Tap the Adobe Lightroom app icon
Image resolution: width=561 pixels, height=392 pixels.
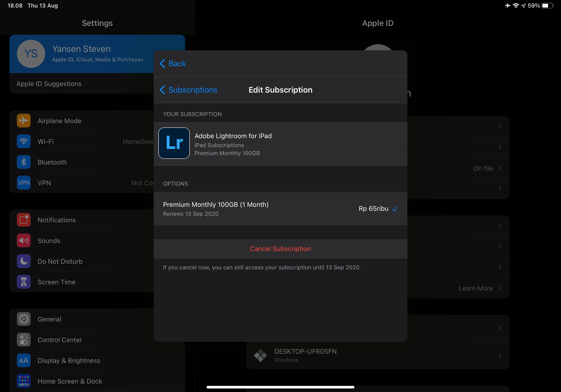[x=174, y=143]
